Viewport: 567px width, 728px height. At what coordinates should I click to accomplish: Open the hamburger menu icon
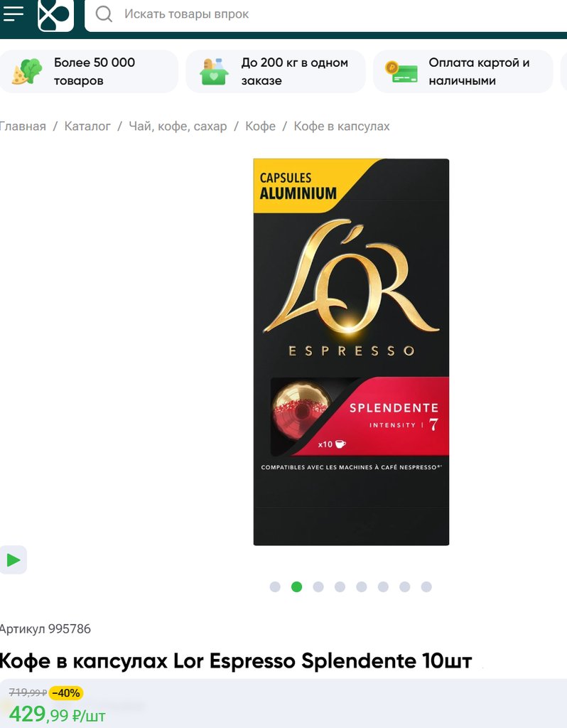[x=13, y=14]
